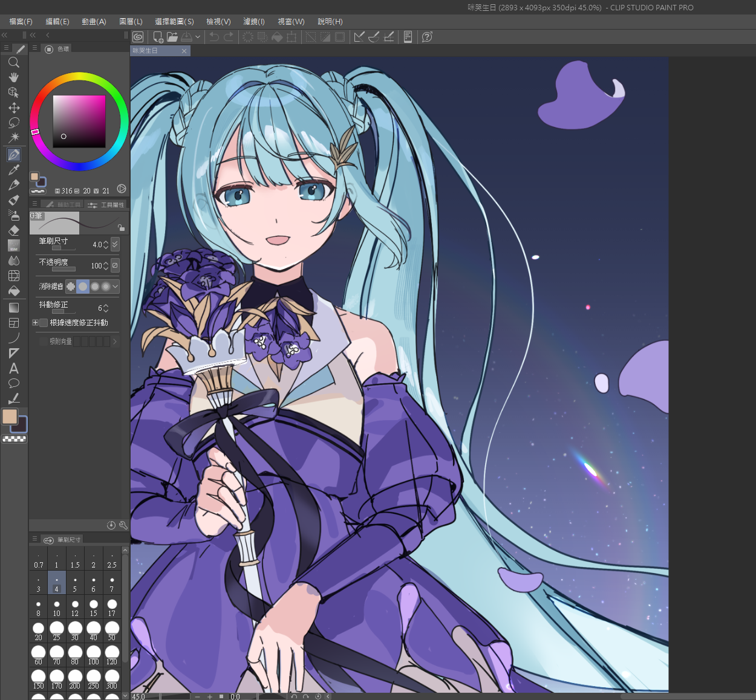Select medium anti-aliasing option
Viewport: 756px width, 700px height.
point(95,286)
